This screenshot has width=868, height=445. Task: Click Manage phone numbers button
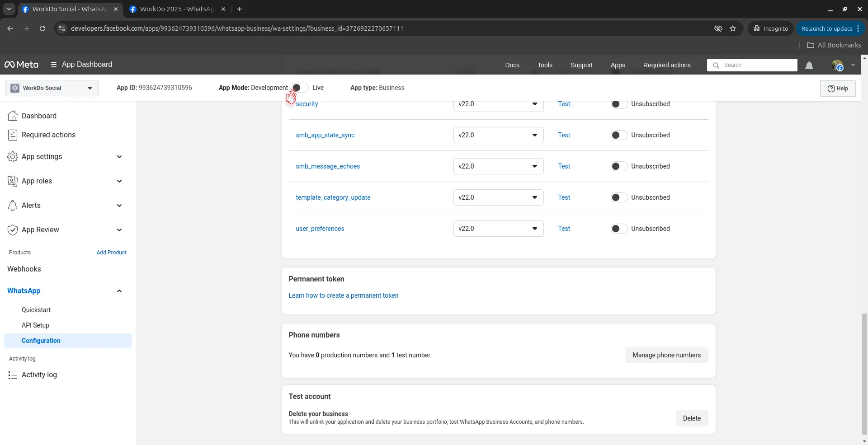click(x=666, y=355)
